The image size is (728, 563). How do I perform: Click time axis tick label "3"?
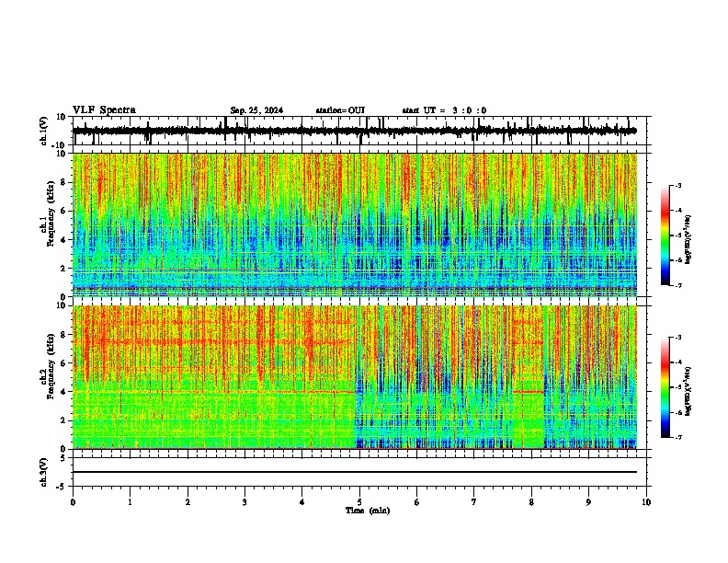(x=245, y=502)
